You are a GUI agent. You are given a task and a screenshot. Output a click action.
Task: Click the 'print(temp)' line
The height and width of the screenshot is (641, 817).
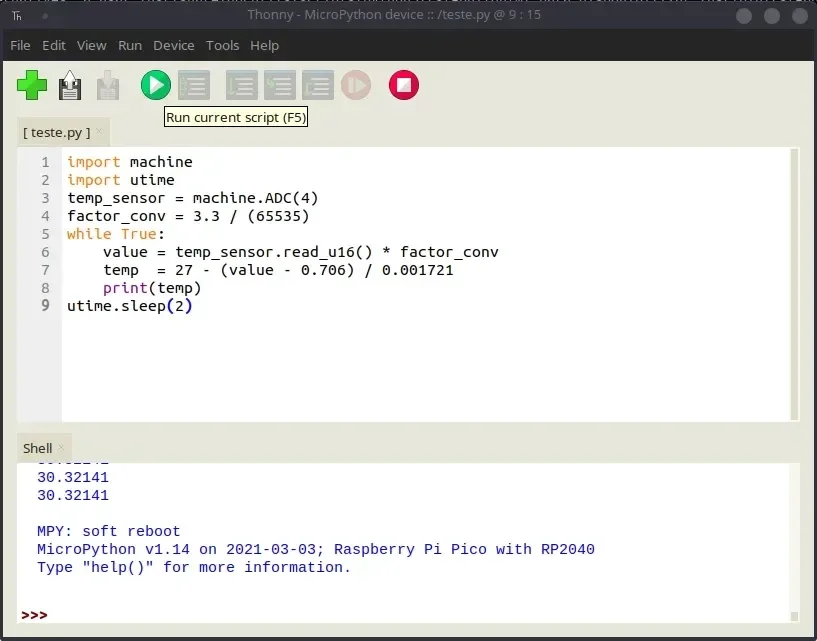point(152,288)
